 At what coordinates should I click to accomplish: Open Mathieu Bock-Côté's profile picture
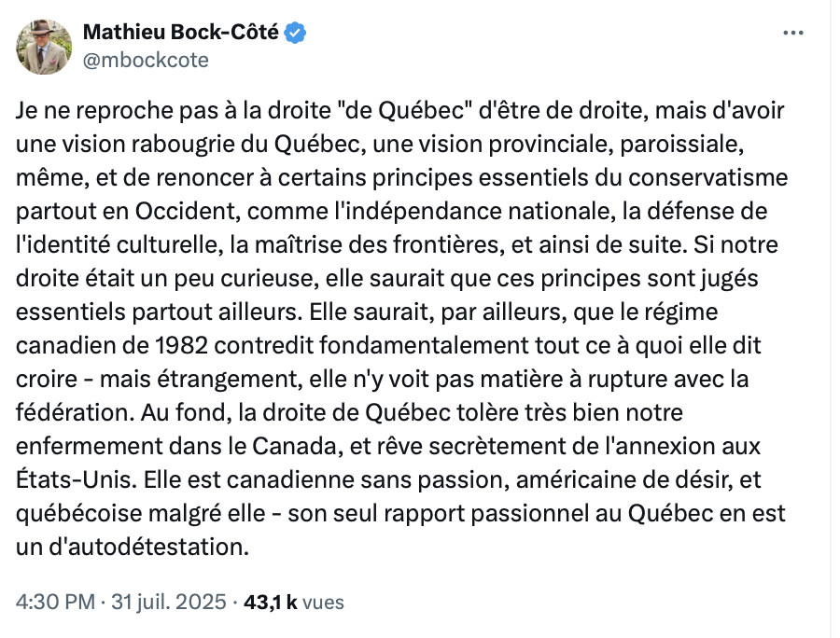pyautogui.click(x=44, y=47)
